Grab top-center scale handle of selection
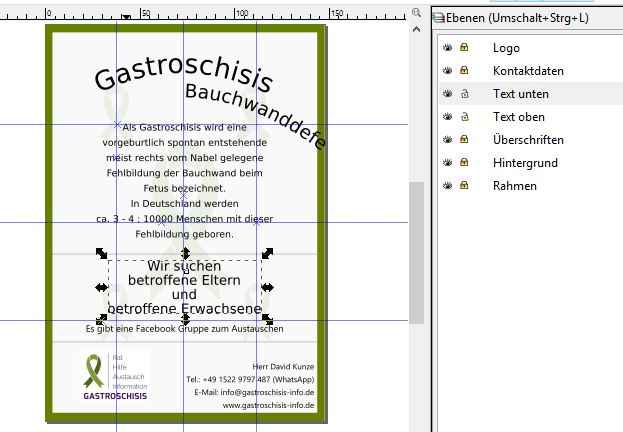 (x=185, y=253)
